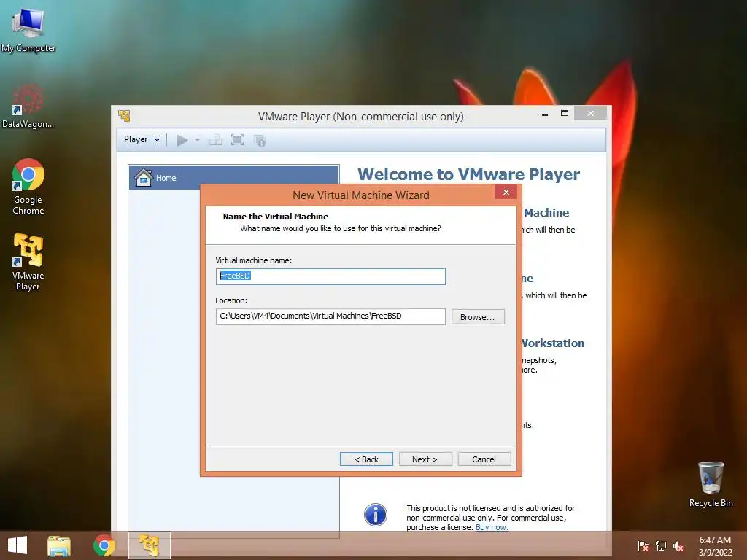Click the network tray icon

coord(661,545)
